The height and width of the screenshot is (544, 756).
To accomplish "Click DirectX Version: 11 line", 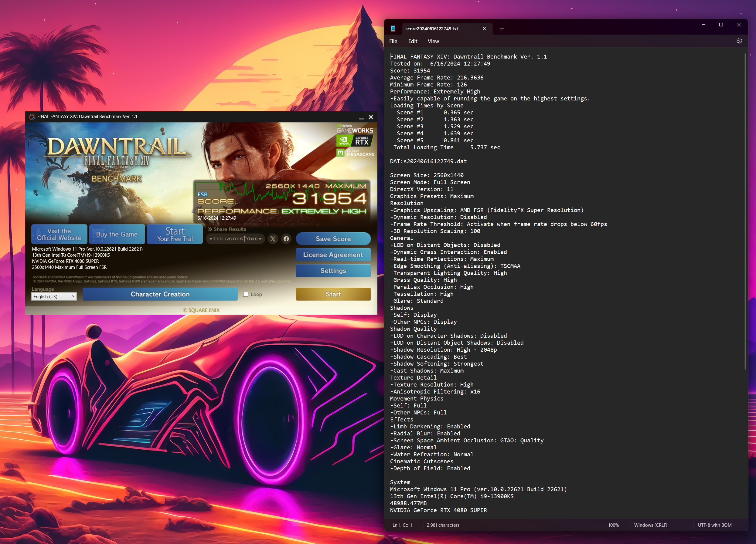I will tap(422, 189).
